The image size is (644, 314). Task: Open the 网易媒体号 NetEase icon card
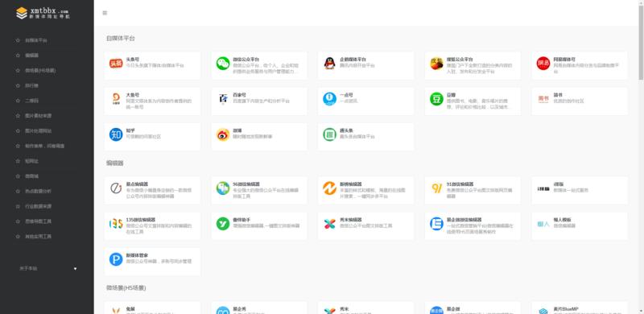tap(580, 65)
